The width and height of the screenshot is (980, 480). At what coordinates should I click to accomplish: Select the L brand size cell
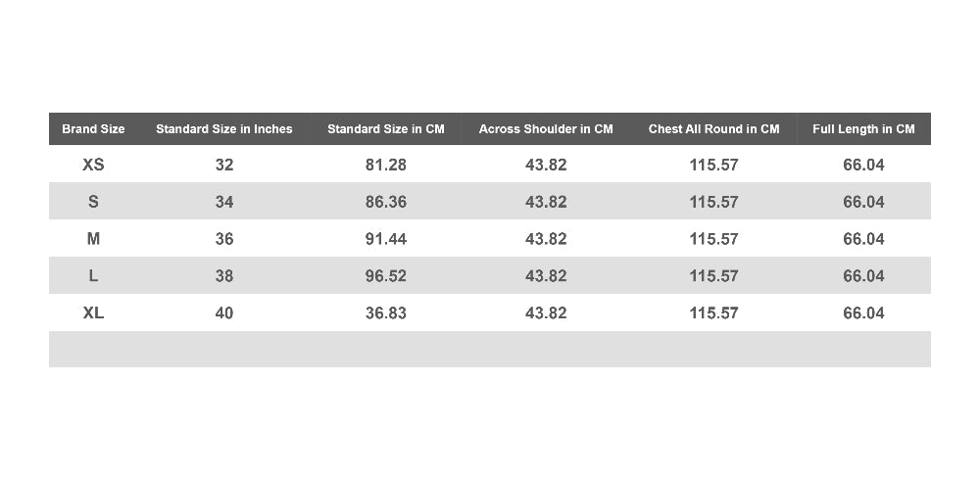pos(93,275)
